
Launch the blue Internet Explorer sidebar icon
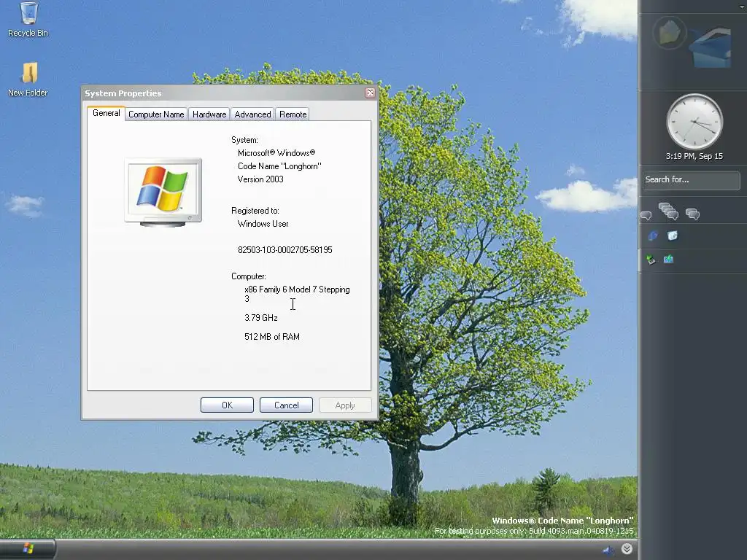(653, 236)
